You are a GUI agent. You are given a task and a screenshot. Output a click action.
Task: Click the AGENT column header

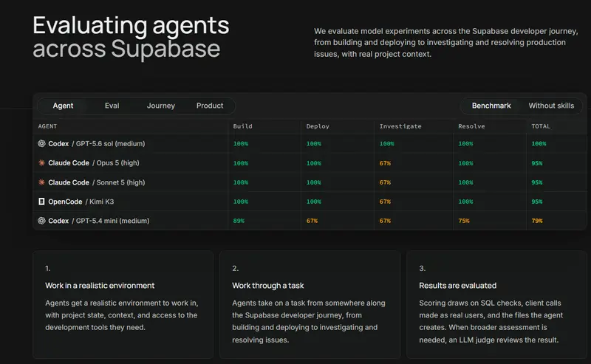47,126
